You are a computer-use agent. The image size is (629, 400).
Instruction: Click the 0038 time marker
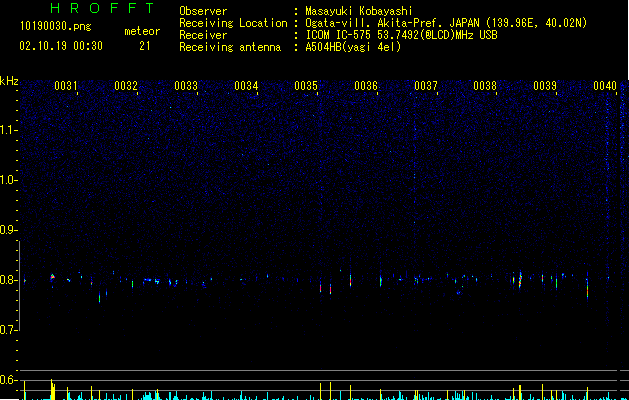(485, 86)
